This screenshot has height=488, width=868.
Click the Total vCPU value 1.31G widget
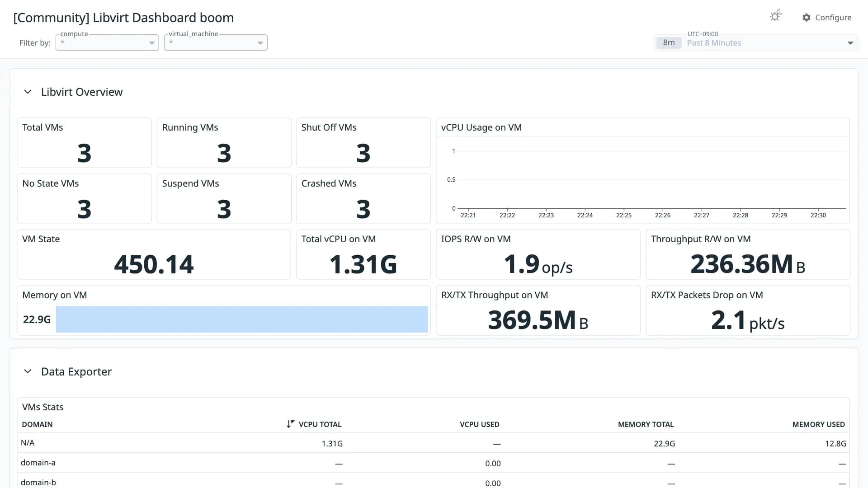[x=363, y=264]
